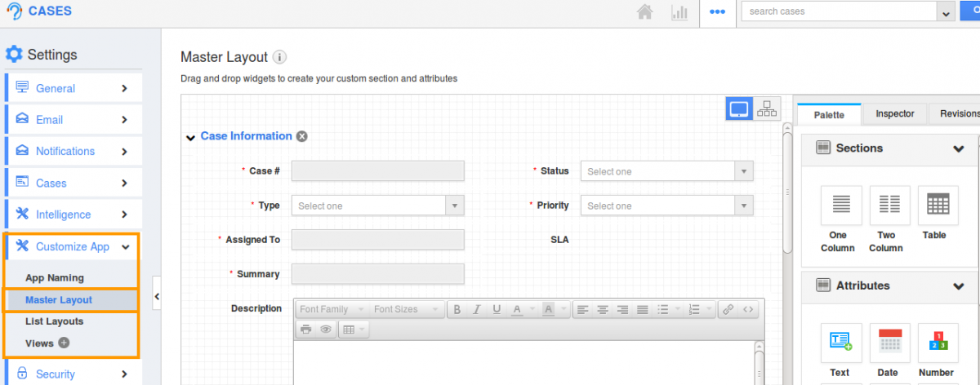Screen dimensions: 980x385
Task: Open the List Layouts settings page
Action: 54,321
